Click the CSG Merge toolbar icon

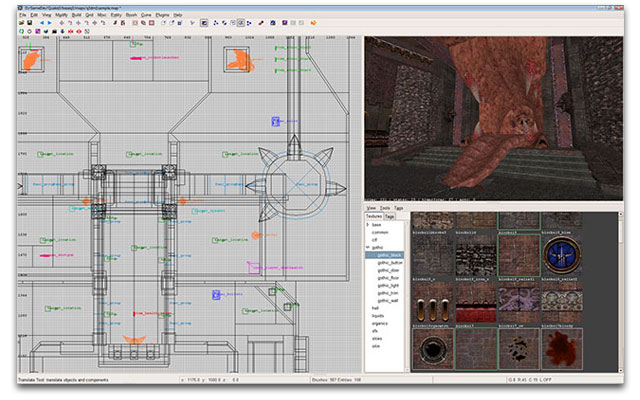(x=143, y=23)
